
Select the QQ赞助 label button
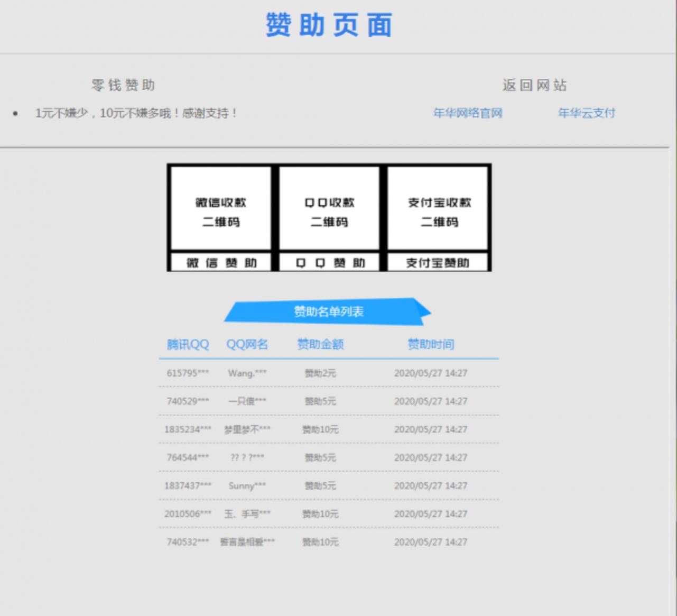tap(329, 263)
